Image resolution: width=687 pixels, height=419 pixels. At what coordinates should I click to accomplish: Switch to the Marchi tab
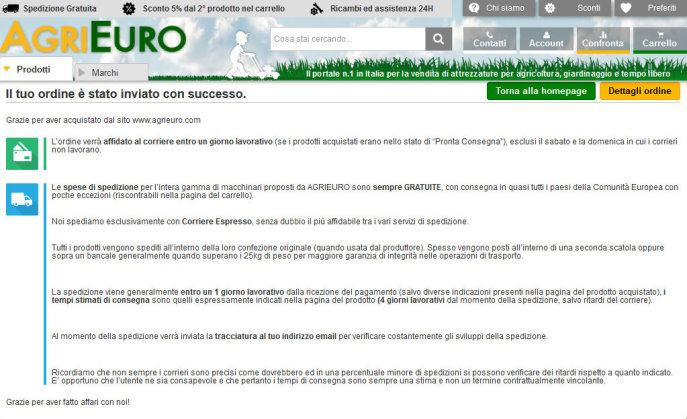(105, 73)
